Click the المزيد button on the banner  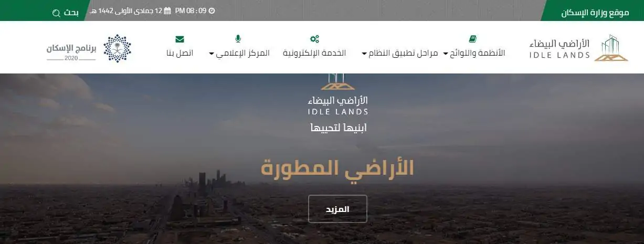tap(337, 209)
